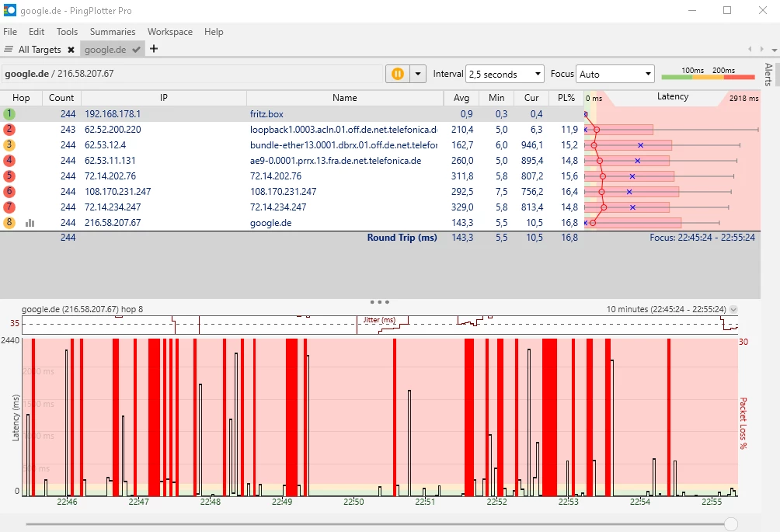Sort table by the PL% column header
This screenshot has width=780, height=532.
(x=566, y=98)
